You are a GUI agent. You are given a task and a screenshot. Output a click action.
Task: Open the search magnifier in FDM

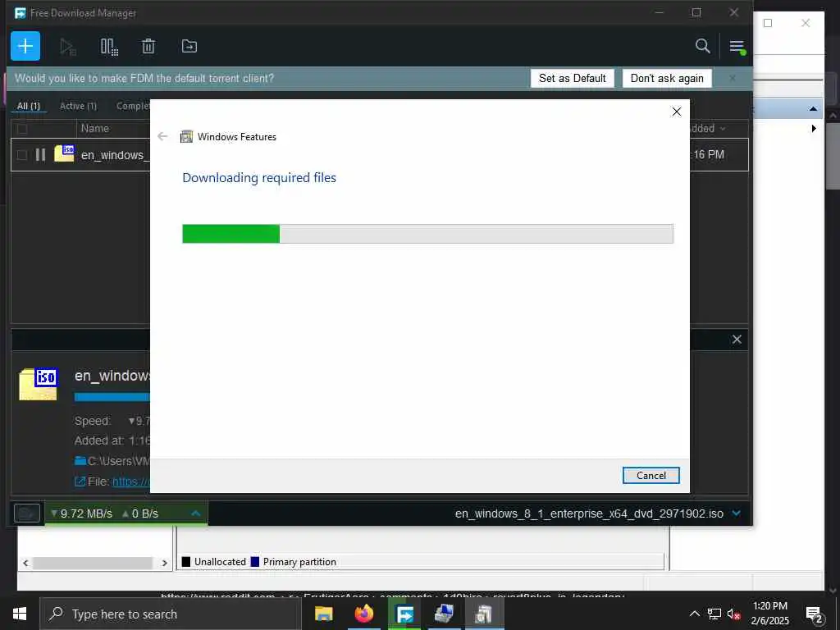point(702,46)
